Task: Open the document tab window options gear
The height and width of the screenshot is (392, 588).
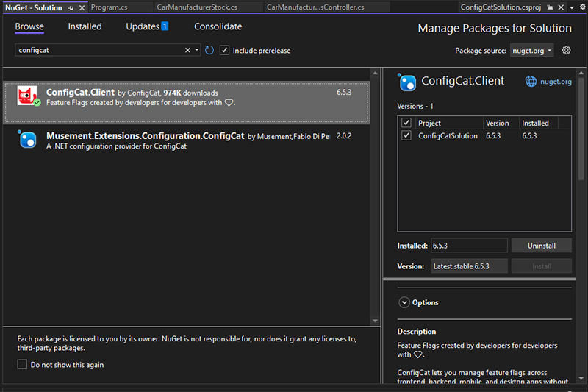Action: (583, 7)
